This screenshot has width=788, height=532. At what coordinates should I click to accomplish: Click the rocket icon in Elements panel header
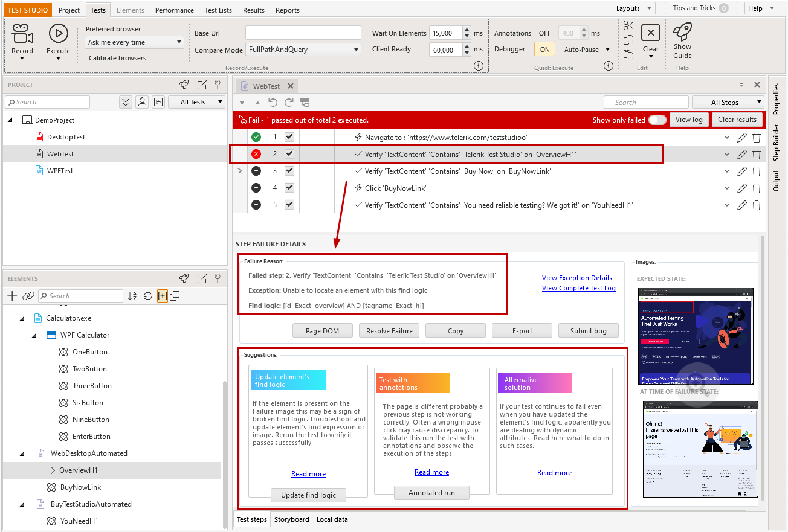pyautogui.click(x=184, y=278)
